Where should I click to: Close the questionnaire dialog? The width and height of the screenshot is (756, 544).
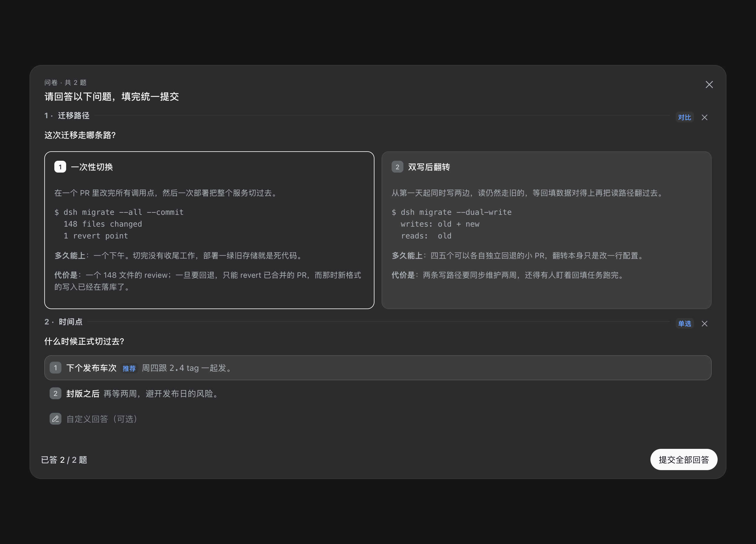pyautogui.click(x=709, y=85)
